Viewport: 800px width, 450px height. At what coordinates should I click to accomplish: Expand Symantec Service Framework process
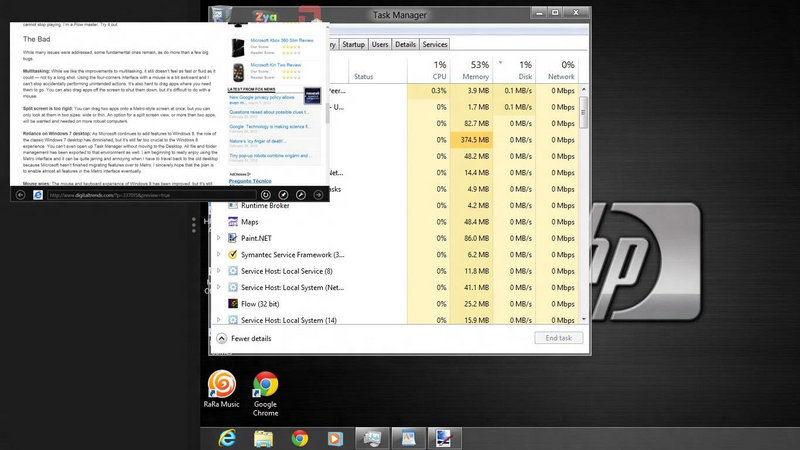point(219,255)
